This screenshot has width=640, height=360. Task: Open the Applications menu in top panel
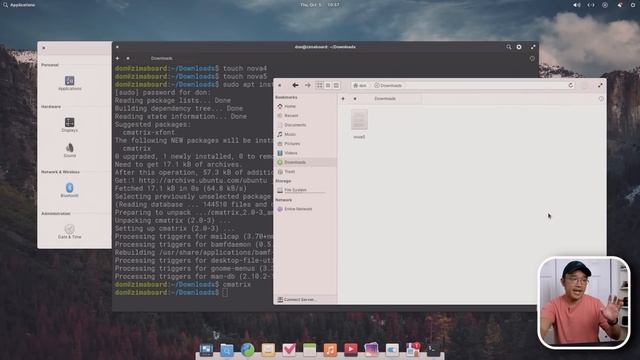[x=19, y=5]
